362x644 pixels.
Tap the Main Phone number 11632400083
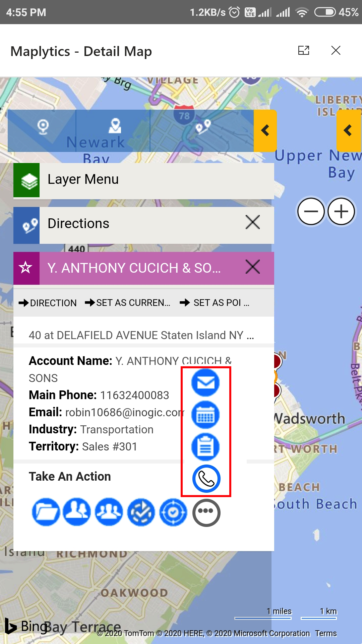pos(134,395)
